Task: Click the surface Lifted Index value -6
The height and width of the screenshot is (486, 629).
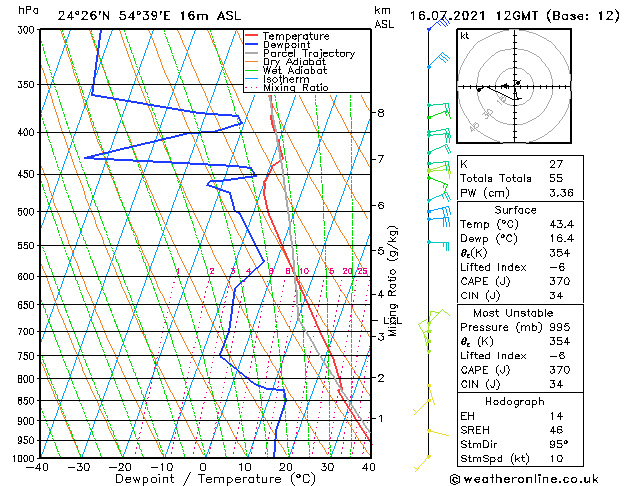Action: (x=557, y=267)
